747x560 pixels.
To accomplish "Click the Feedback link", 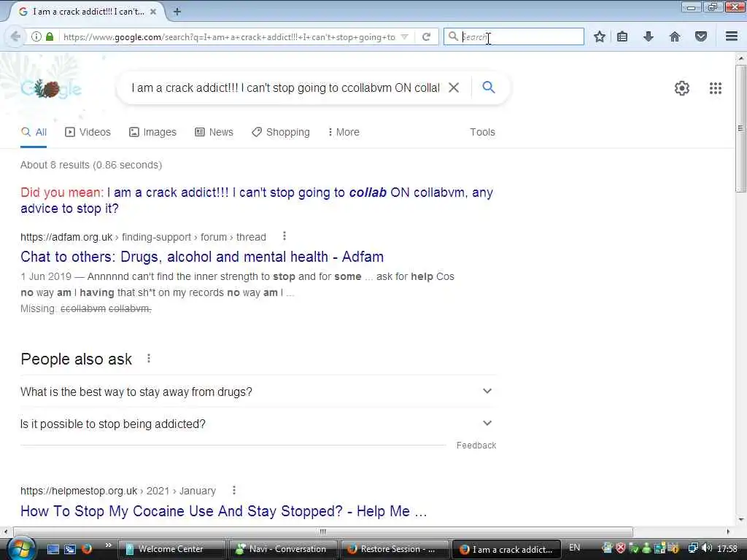I will coord(476,446).
